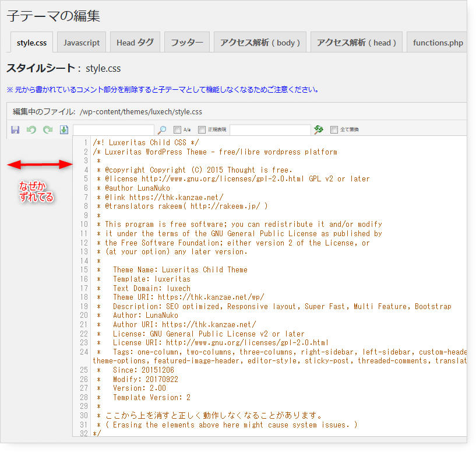Image resolution: width=476 pixels, height=452 pixels.
Task: Toggle the A/a case-sensitive checkbox
Action: pos(177,130)
